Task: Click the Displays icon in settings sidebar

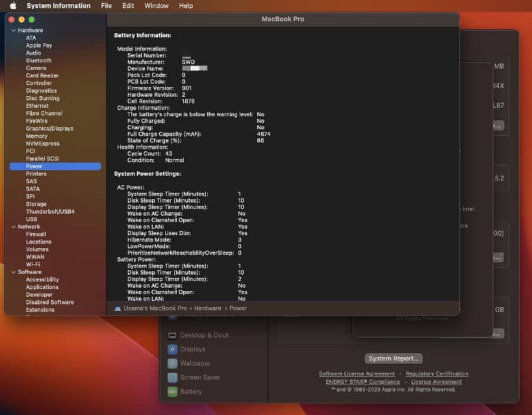Action: pos(172,349)
